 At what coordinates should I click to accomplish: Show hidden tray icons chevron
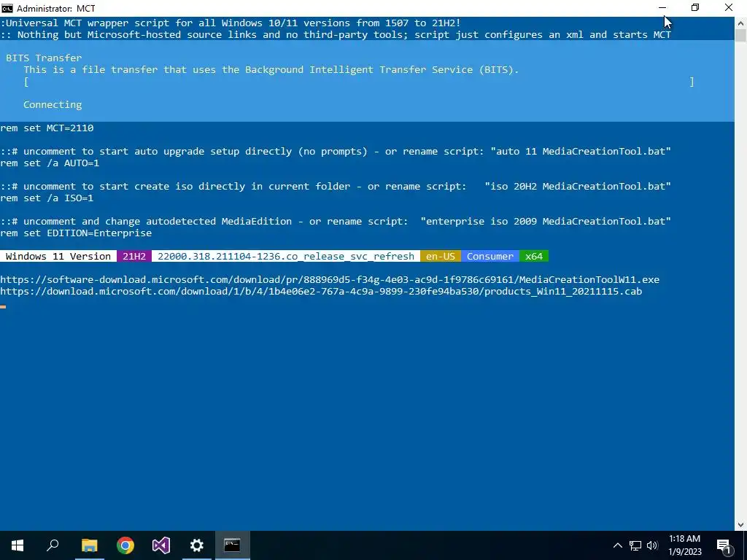(x=617, y=545)
